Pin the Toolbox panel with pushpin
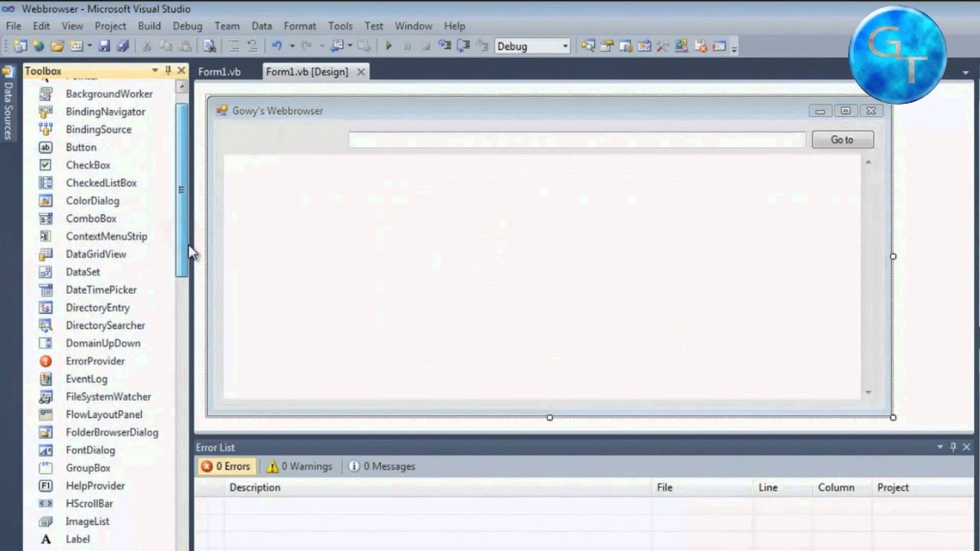The image size is (980, 551). point(168,70)
